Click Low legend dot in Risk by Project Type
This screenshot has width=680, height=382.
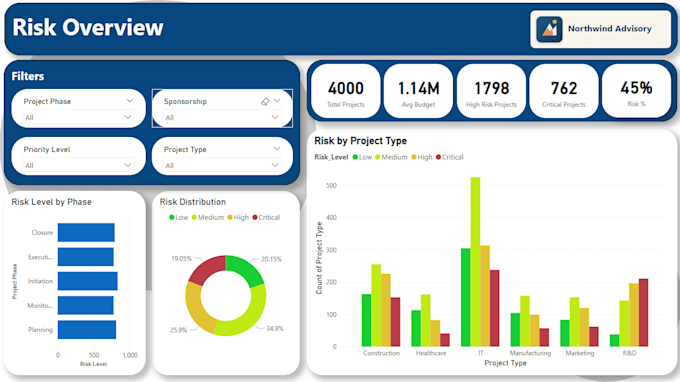click(x=355, y=157)
